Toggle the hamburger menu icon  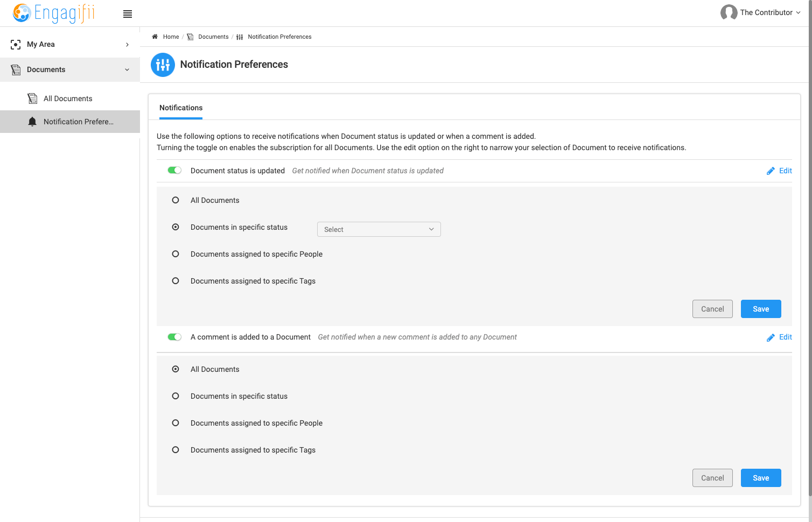coord(128,14)
